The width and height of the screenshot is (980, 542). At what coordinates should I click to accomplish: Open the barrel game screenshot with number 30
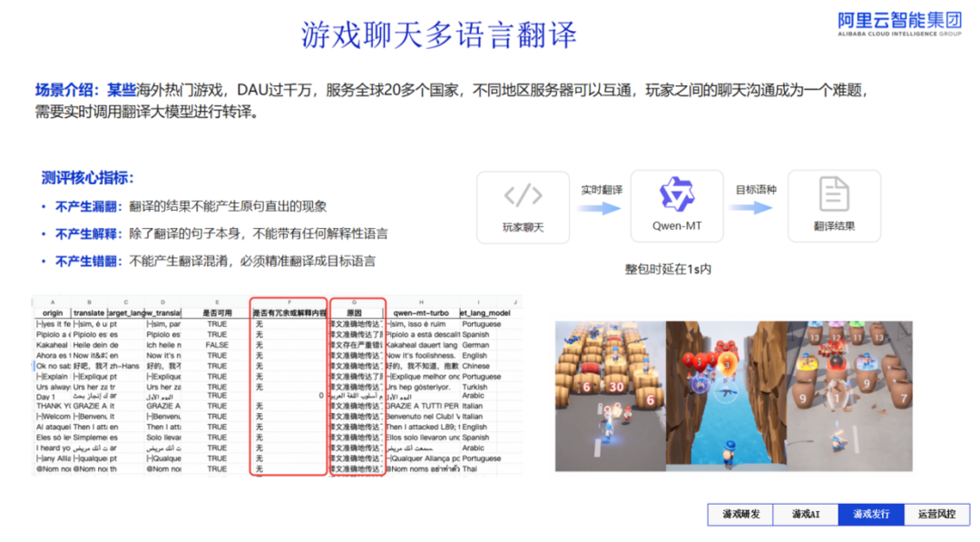tap(611, 397)
